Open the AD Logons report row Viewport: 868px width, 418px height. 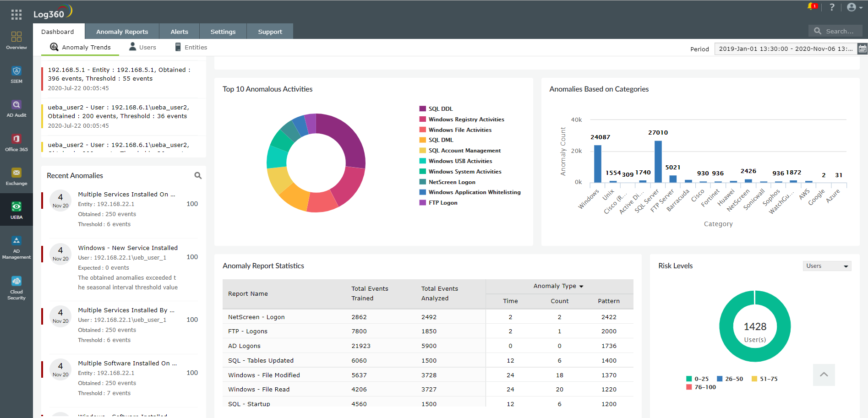point(428,346)
